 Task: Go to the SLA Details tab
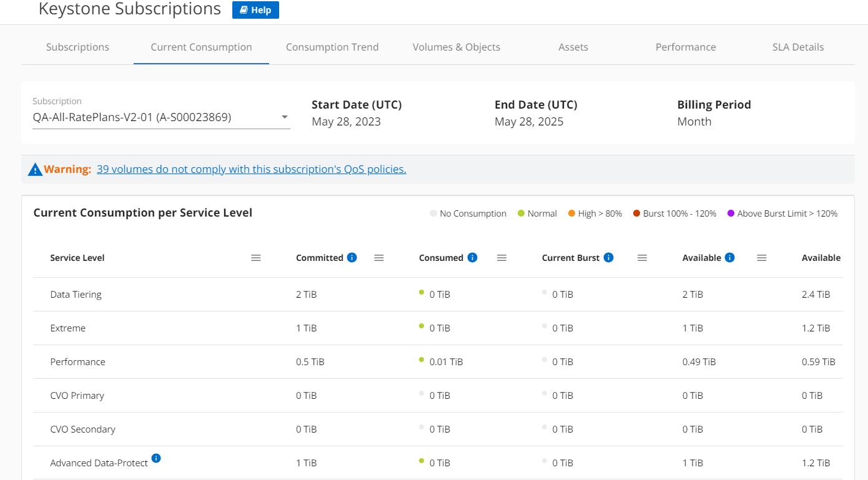798,47
